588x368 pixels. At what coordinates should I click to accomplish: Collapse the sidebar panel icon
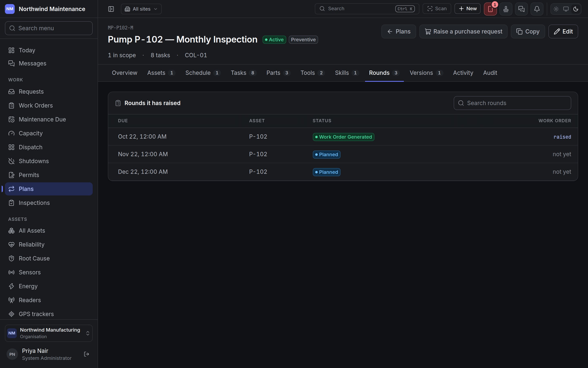pyautogui.click(x=111, y=9)
